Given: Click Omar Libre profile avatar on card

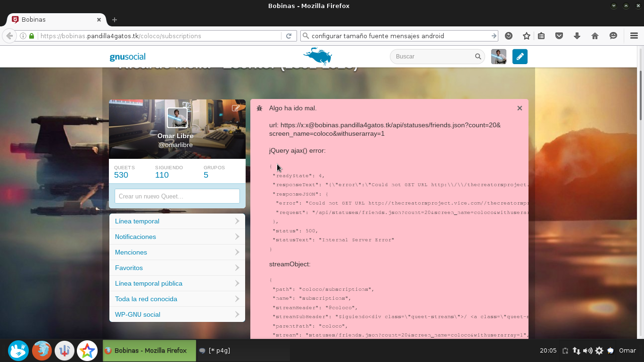Looking at the screenshot, I should click(177, 118).
